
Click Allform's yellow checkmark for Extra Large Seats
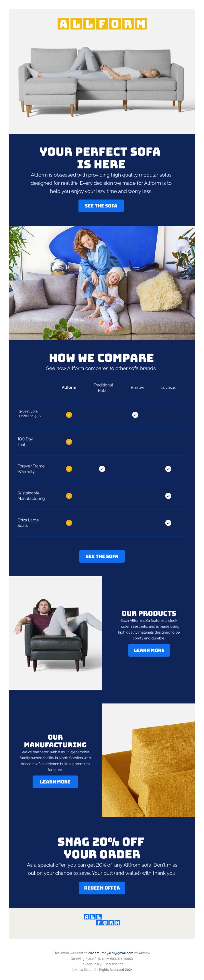point(69,523)
